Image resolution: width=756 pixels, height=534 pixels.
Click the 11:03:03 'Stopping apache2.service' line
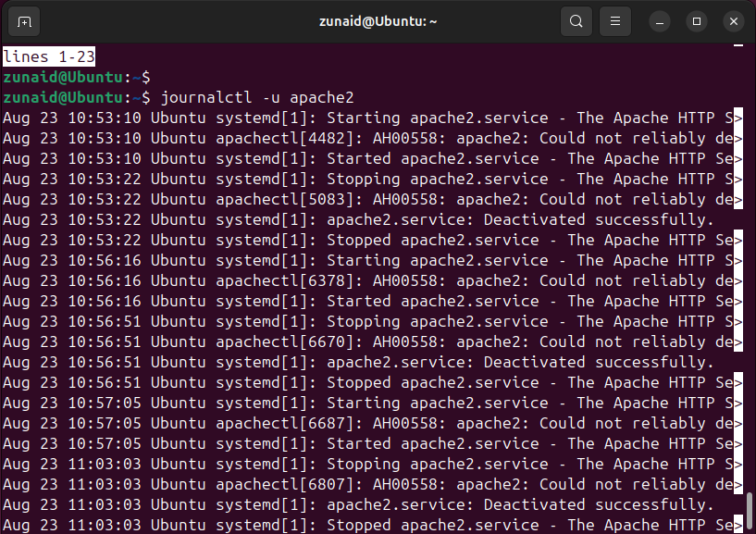pos(373,464)
